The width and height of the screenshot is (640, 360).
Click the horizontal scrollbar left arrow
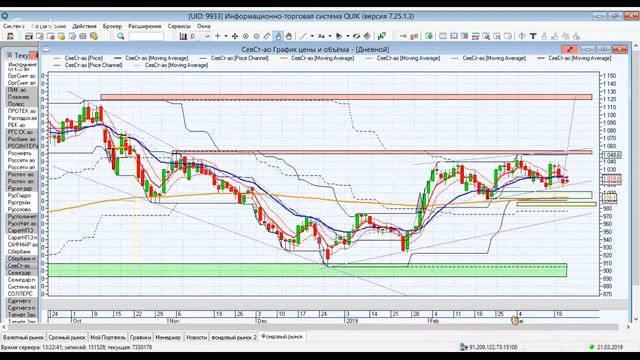4,327
